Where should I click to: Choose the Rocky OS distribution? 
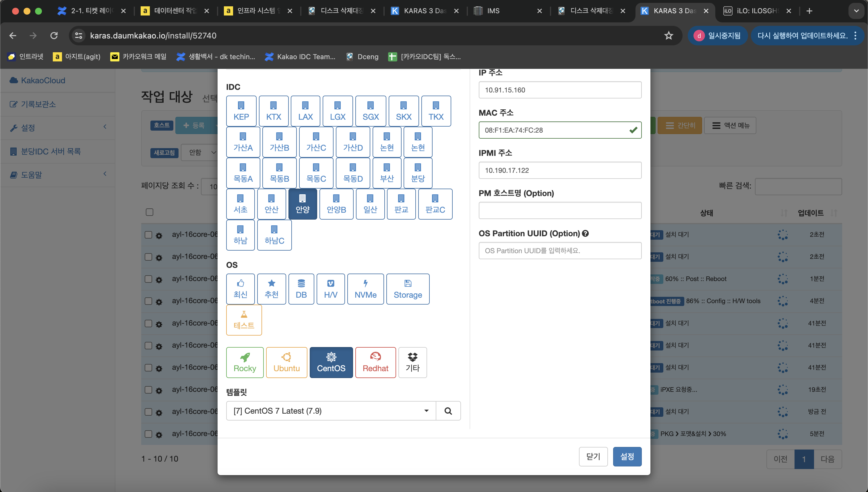tap(245, 363)
